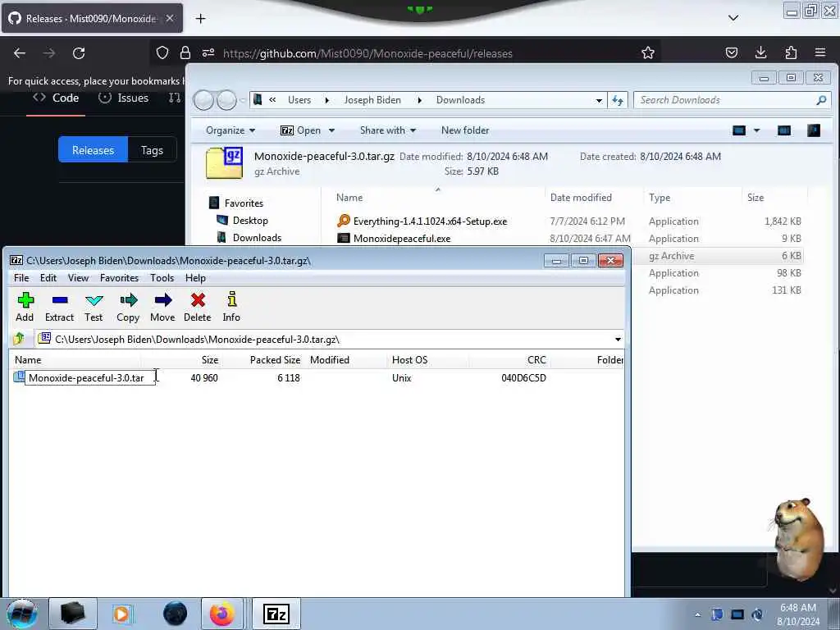Expand the arrow after Users in breadcrumb
The height and width of the screenshot is (630, 840).
(326, 100)
